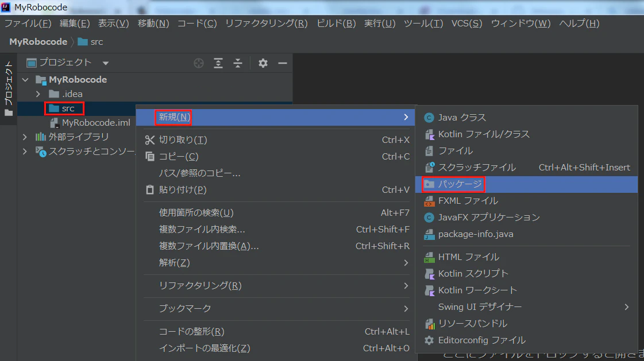The width and height of the screenshot is (644, 361).
Task: Choose パス/参照のコピー... from context menu
Action: coord(277,173)
